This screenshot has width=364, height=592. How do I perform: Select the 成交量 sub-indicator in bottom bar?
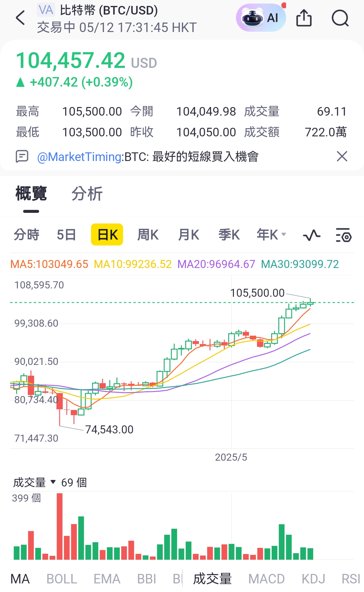(x=212, y=579)
